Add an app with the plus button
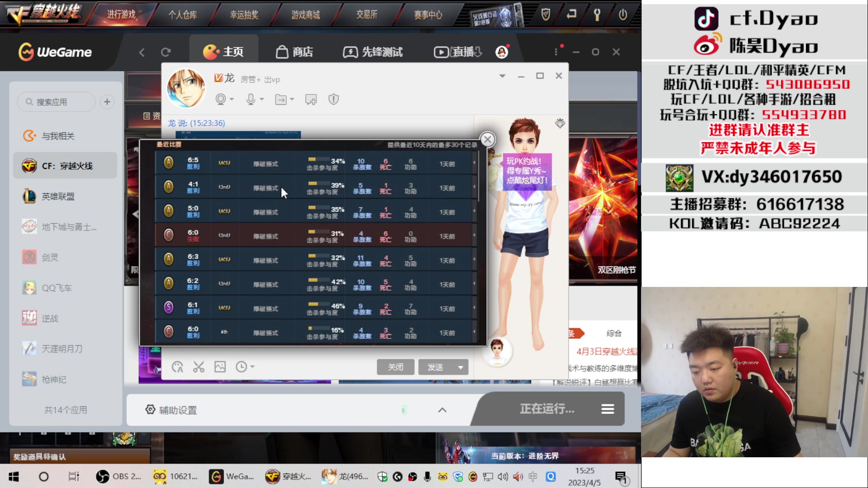Viewport: 868px width, 488px height. point(107,102)
